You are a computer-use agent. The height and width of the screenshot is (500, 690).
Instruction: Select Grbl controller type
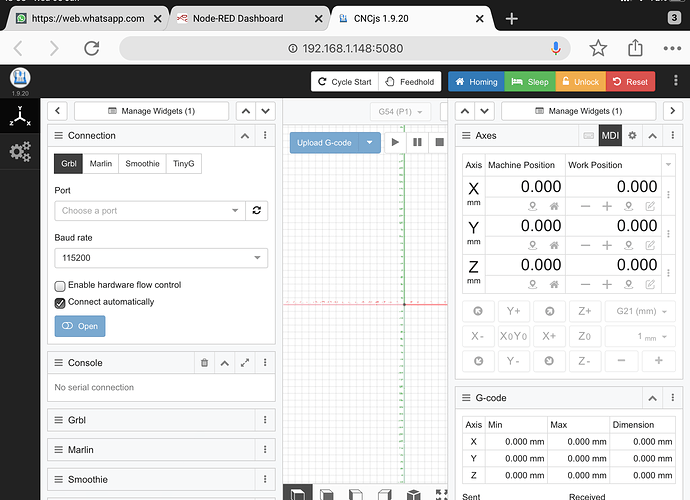coord(69,164)
